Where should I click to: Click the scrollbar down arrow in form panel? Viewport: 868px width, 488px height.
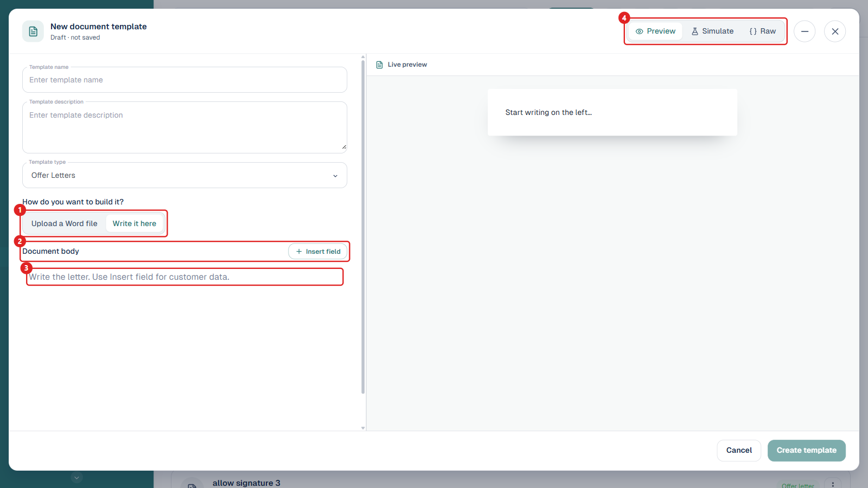363,428
